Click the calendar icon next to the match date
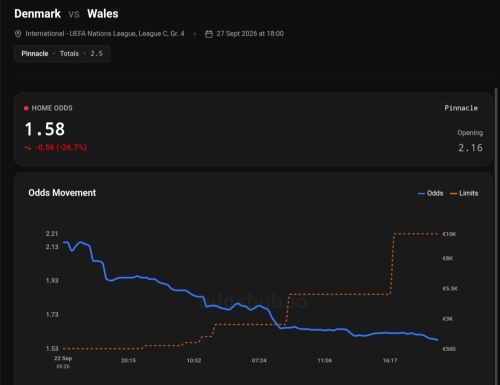 click(x=209, y=34)
